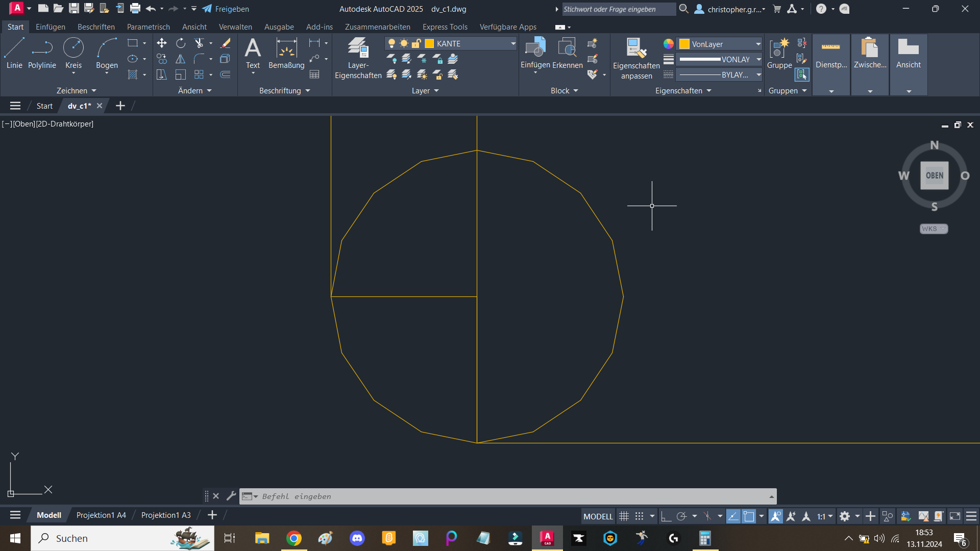Toggle ortho mode in status bar
This screenshot has width=980, height=551.
[x=666, y=516]
